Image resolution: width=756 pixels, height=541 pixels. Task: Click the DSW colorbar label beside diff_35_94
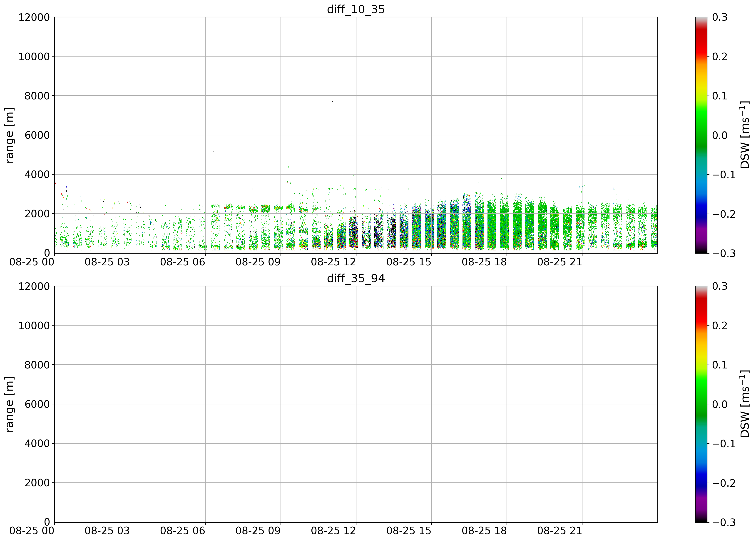(x=745, y=404)
